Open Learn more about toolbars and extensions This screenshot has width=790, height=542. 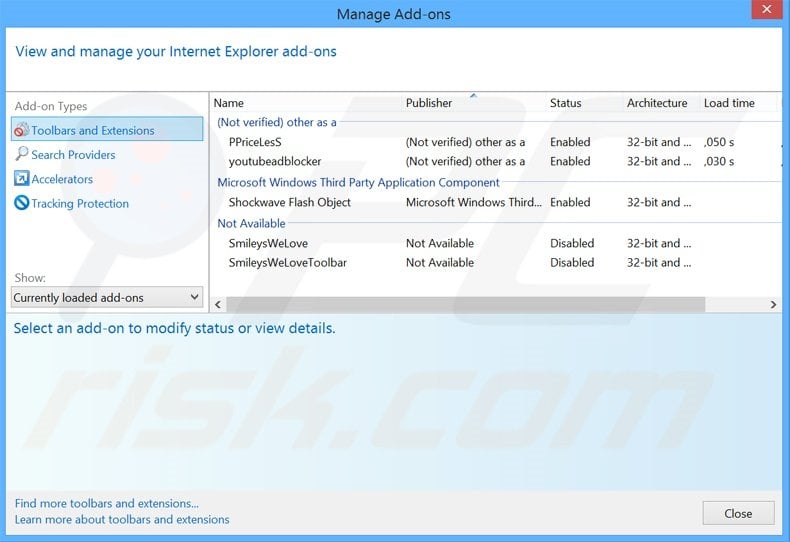point(122,519)
